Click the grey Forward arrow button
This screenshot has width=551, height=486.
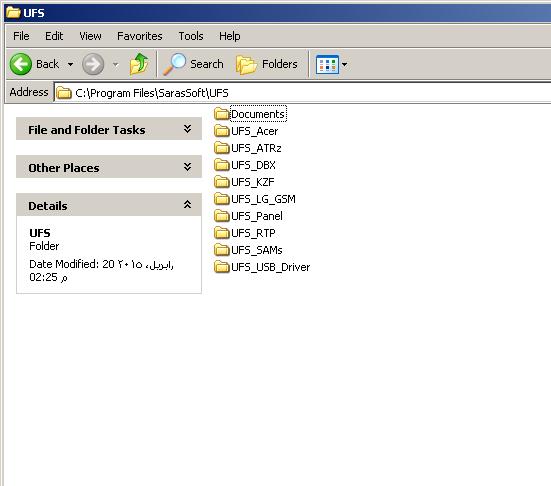coord(93,64)
